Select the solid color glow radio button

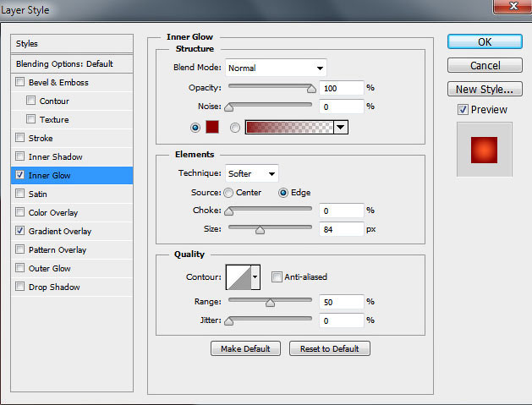click(195, 128)
